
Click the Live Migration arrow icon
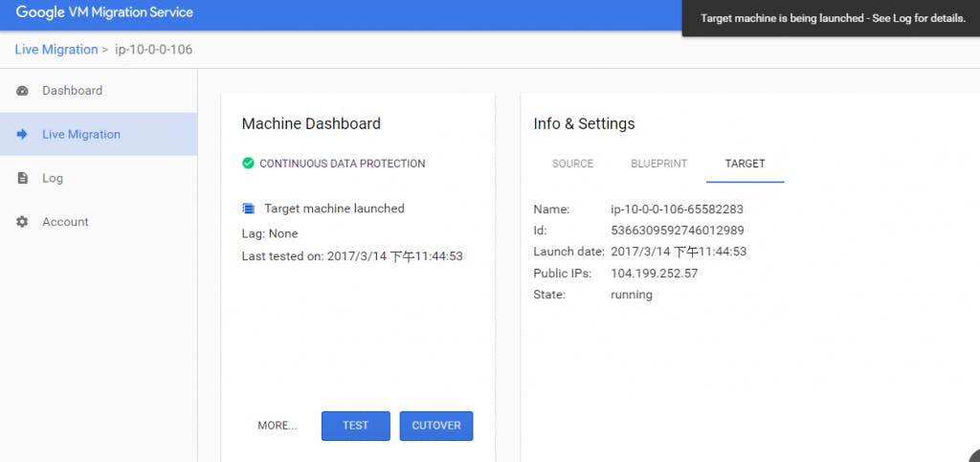[x=23, y=135]
